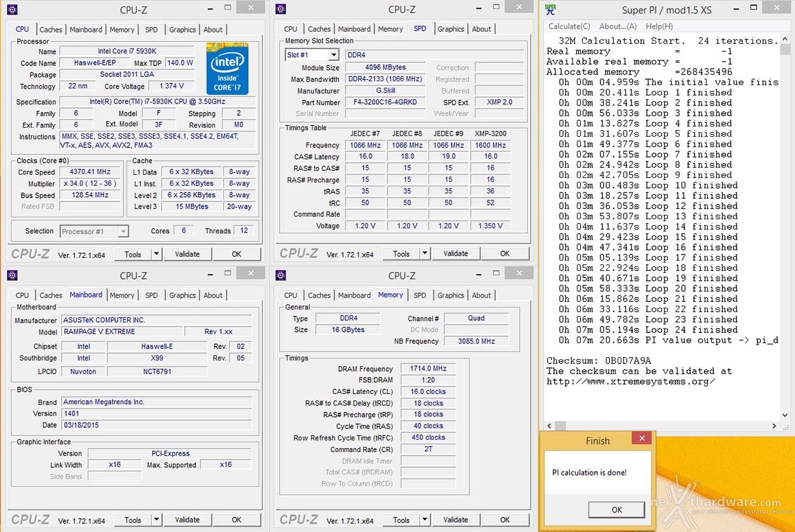Click the Bus Speed value 128.54 MHz

[x=90, y=195]
